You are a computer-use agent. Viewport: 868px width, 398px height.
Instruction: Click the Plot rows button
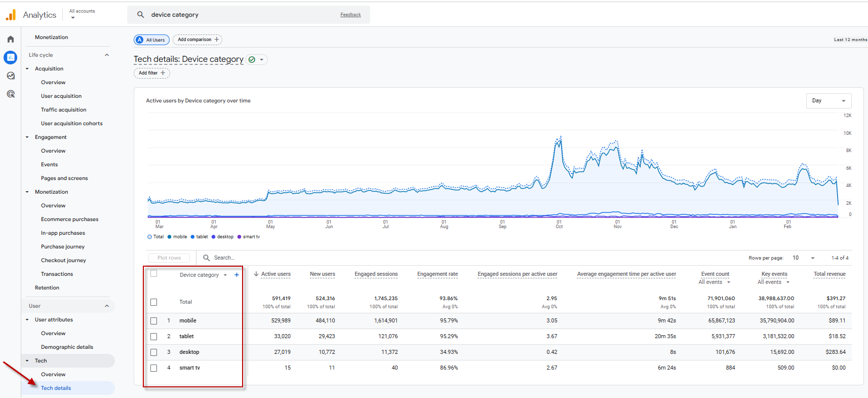pos(169,258)
